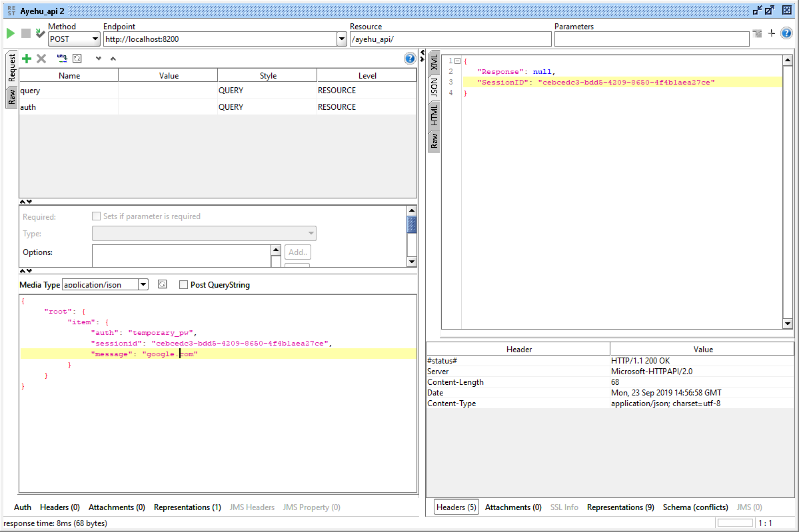The width and height of the screenshot is (801, 532).
Task: Open the Auth tab at the bottom
Action: (23, 507)
